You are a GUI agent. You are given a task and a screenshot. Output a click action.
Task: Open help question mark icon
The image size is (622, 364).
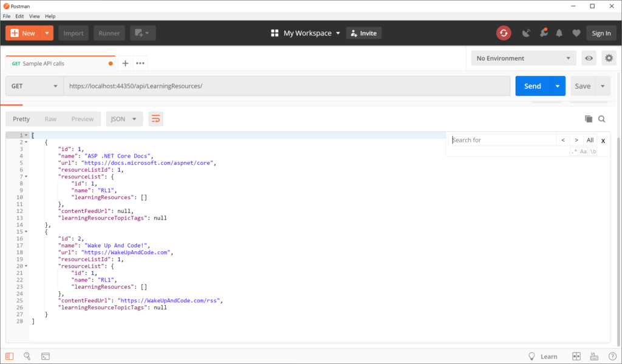coord(612,356)
